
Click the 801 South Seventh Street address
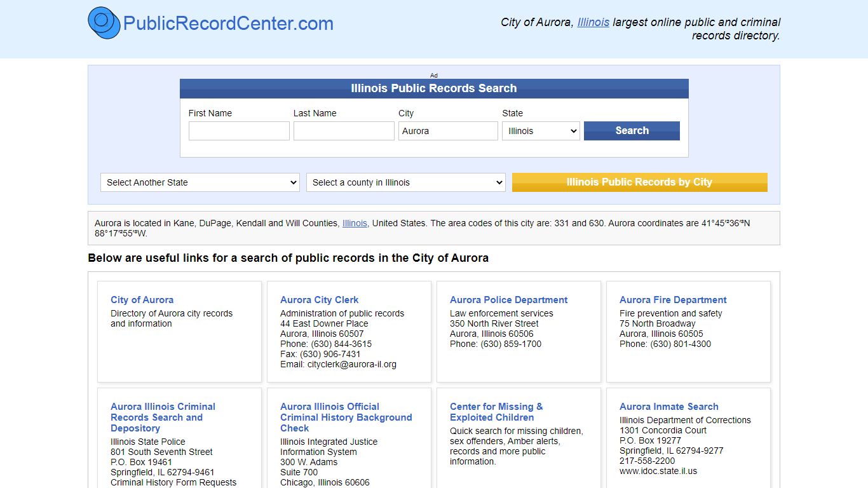(x=161, y=452)
